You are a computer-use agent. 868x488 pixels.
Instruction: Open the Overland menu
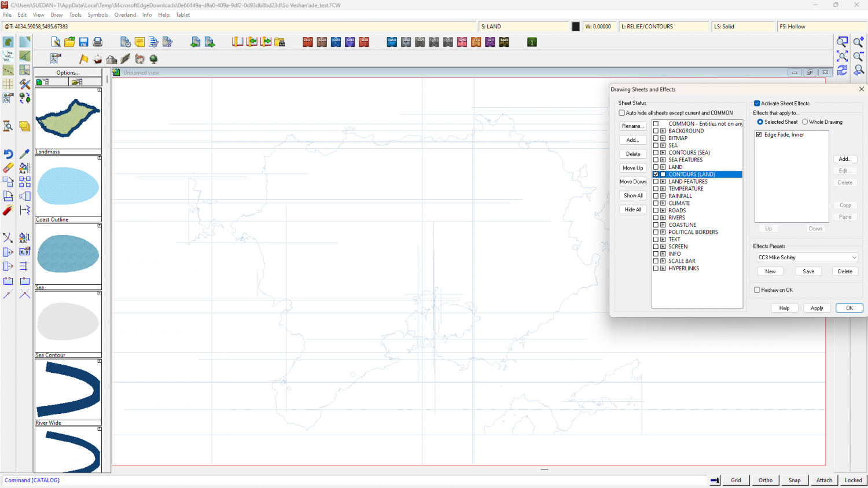point(125,15)
